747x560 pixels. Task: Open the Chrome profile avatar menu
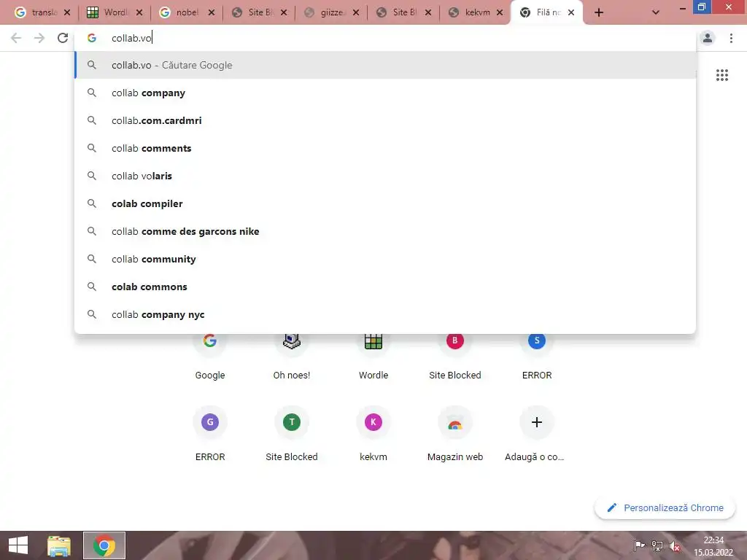[x=708, y=38]
